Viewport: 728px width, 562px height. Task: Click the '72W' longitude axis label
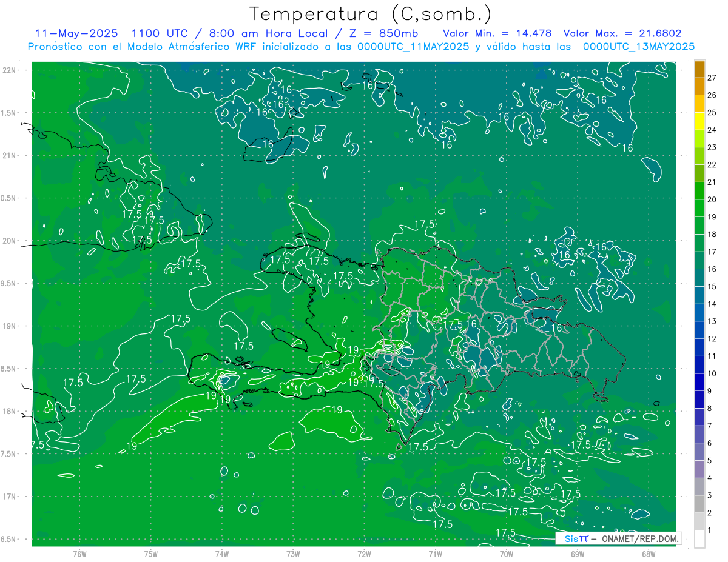[364, 554]
